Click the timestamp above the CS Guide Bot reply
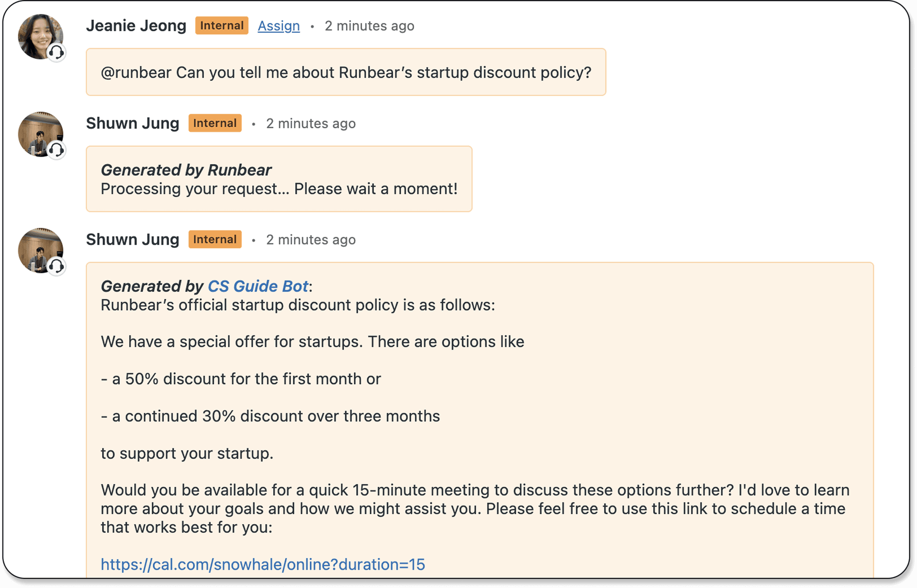The width and height of the screenshot is (917, 588). coord(310,240)
